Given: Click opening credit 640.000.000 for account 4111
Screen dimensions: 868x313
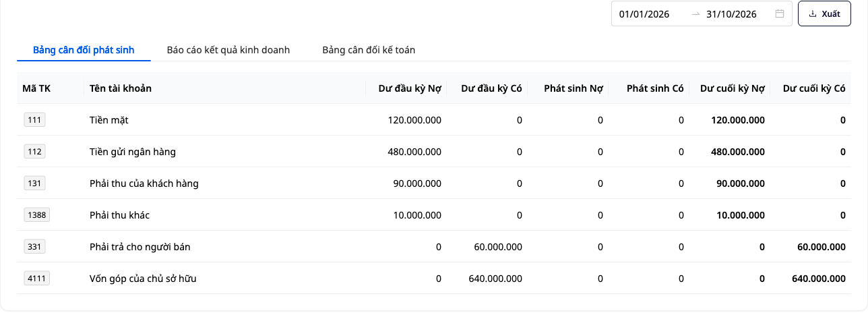Looking at the screenshot, I should click(495, 279).
